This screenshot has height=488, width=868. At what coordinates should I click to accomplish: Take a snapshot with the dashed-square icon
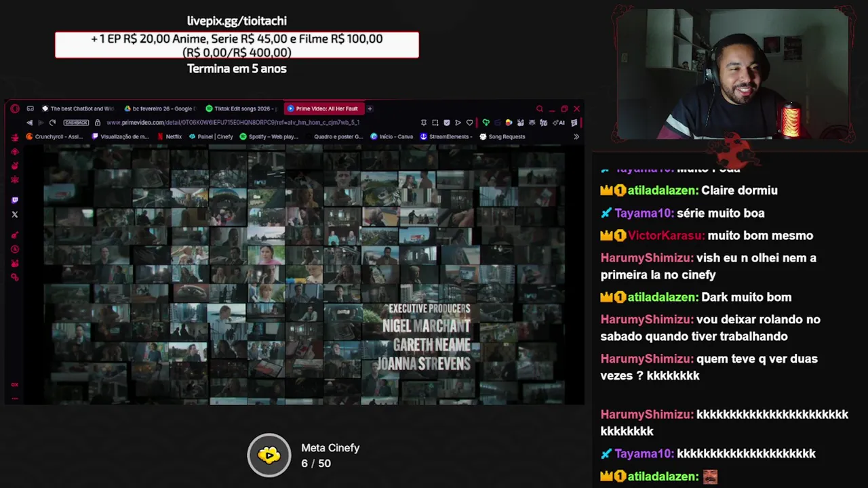click(x=435, y=123)
